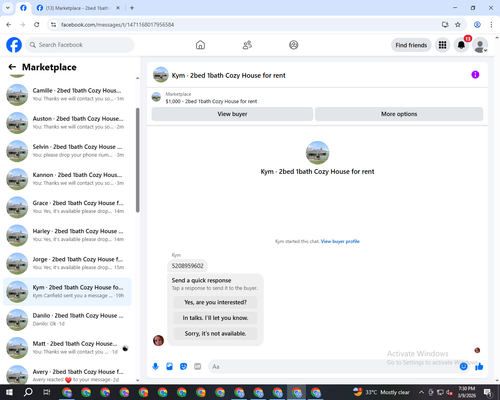This screenshot has height=400, width=500.
Task: Open the Windows notification center icon
Action: (x=488, y=392)
